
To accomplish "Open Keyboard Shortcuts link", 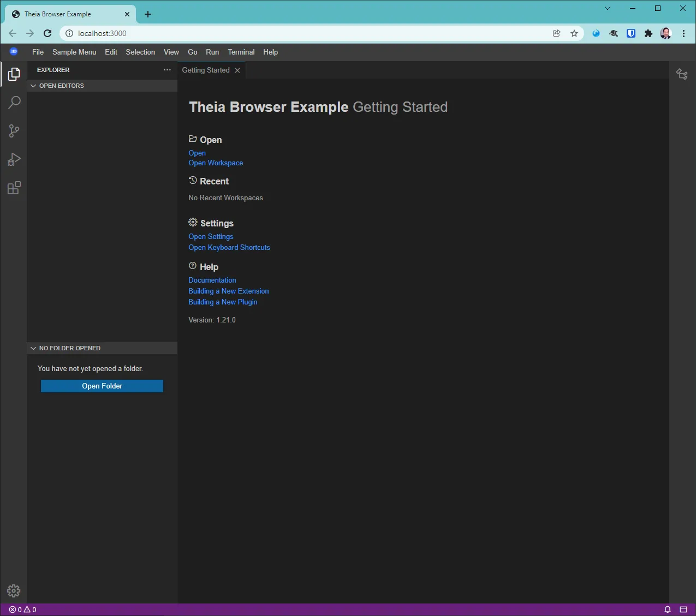I will [x=229, y=248].
